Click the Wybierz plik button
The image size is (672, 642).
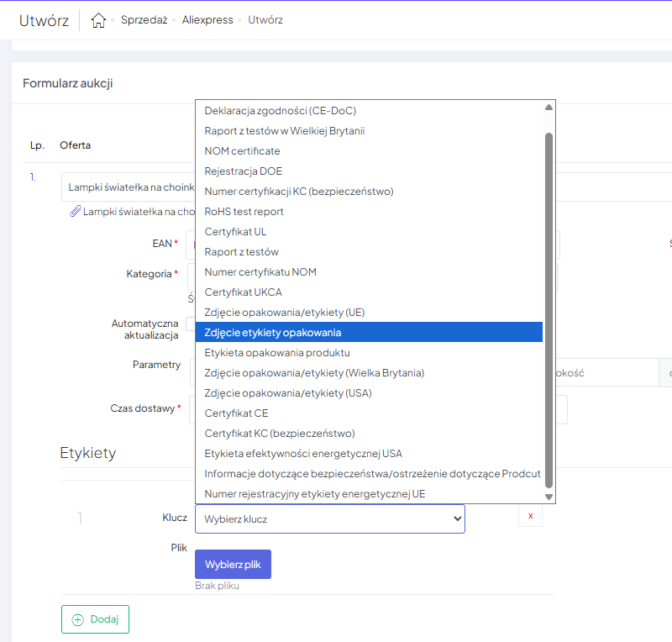(233, 565)
